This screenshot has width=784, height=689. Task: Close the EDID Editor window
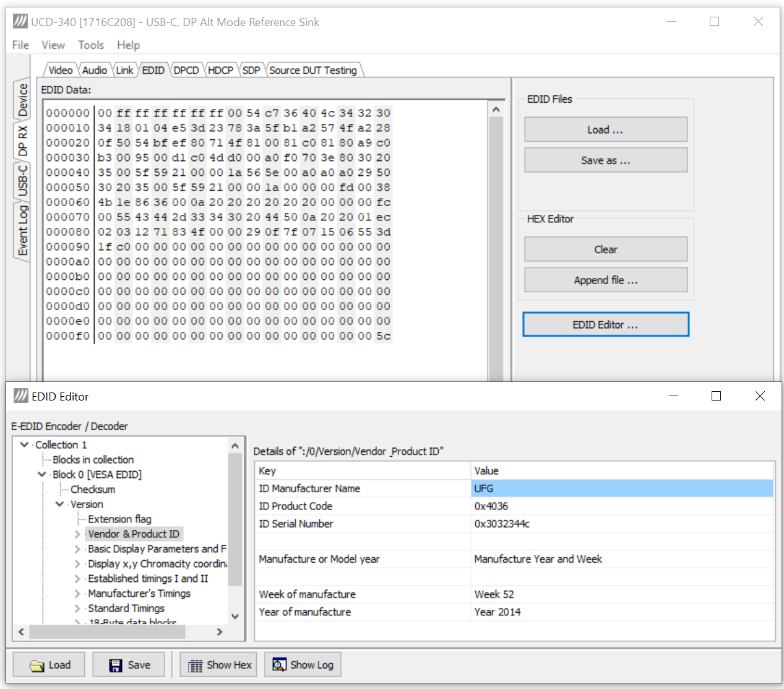(760, 396)
